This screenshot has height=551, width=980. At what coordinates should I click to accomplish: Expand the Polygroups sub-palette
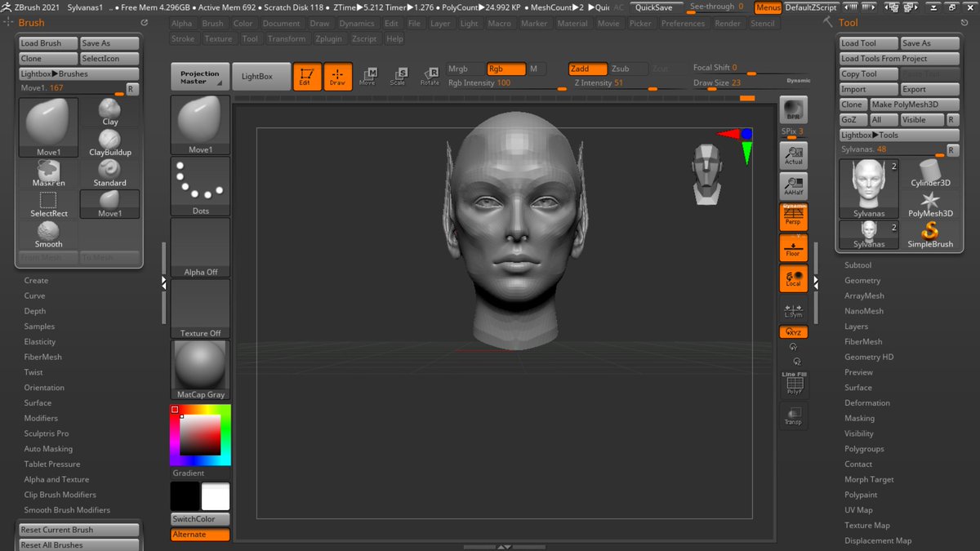pyautogui.click(x=864, y=449)
